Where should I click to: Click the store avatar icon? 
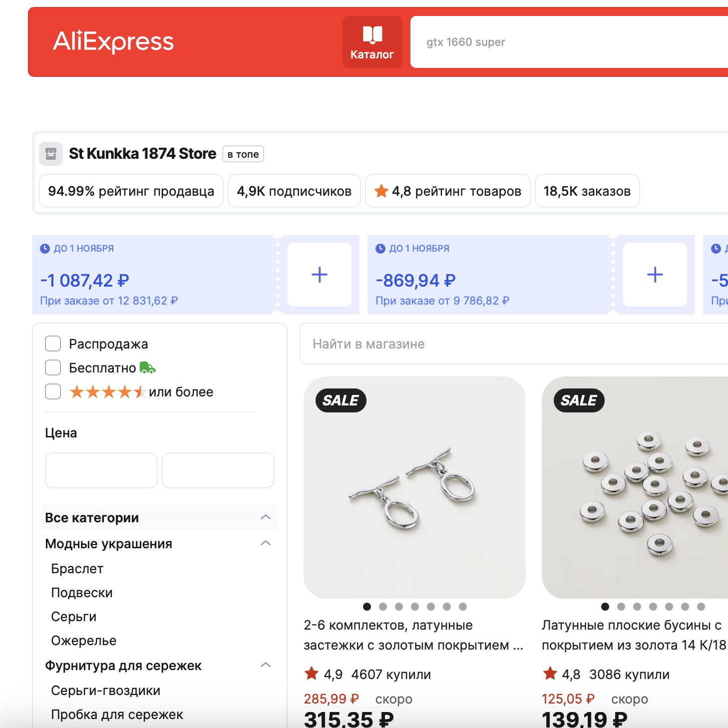pos(51,154)
